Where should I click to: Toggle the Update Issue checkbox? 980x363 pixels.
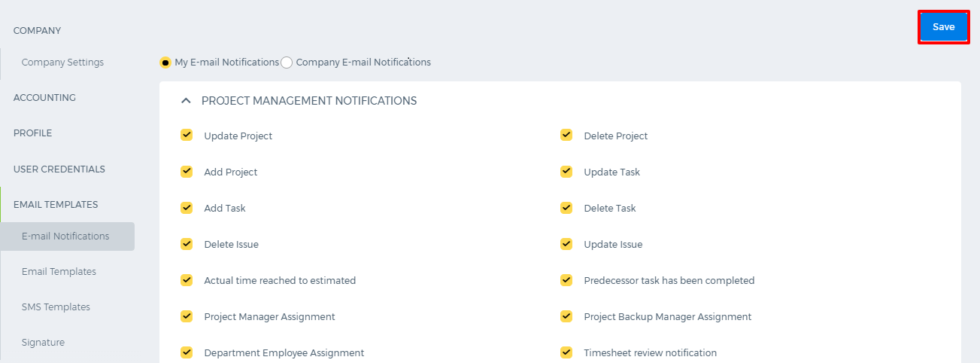(x=566, y=244)
